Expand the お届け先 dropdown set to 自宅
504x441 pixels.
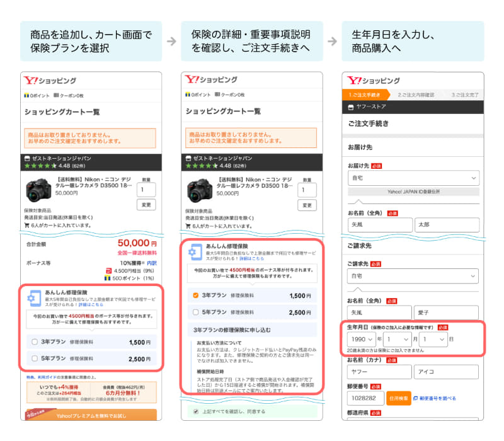click(x=413, y=178)
